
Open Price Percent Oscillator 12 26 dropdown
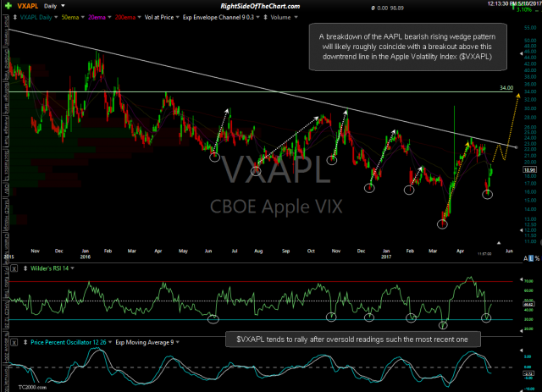tap(110, 342)
